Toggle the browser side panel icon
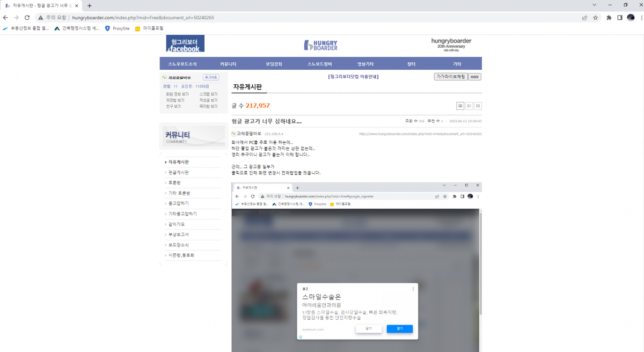644x352 pixels. [620, 17]
